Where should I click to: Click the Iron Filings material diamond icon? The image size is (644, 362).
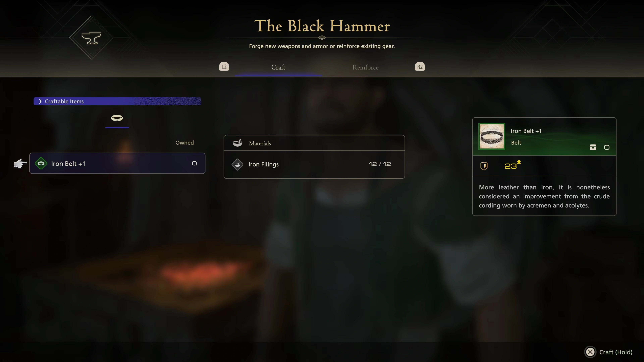pos(237,164)
